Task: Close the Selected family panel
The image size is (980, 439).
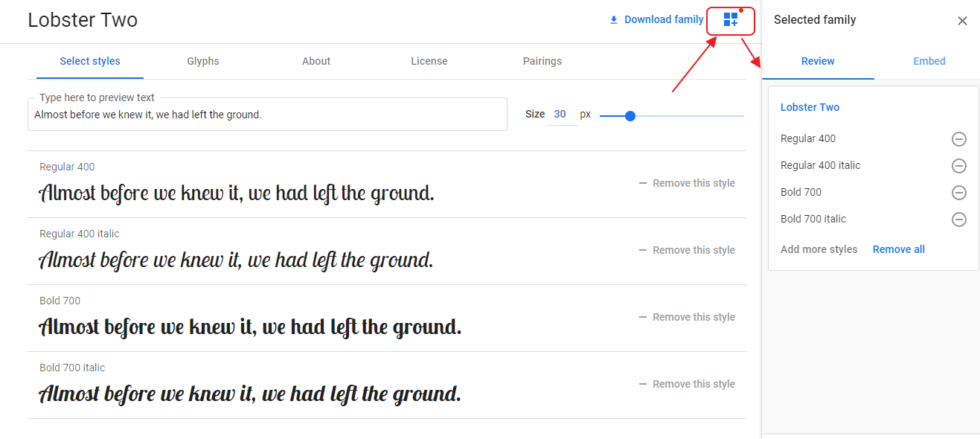Action: coord(962,21)
